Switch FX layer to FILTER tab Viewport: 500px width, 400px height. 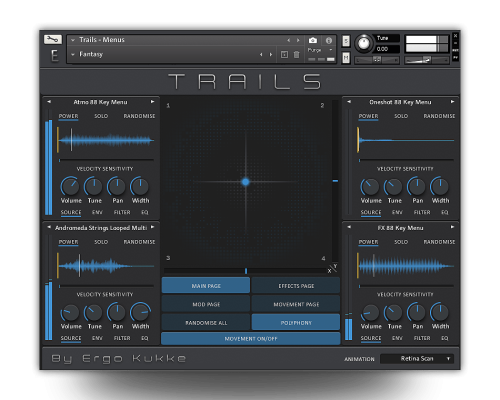422,338
